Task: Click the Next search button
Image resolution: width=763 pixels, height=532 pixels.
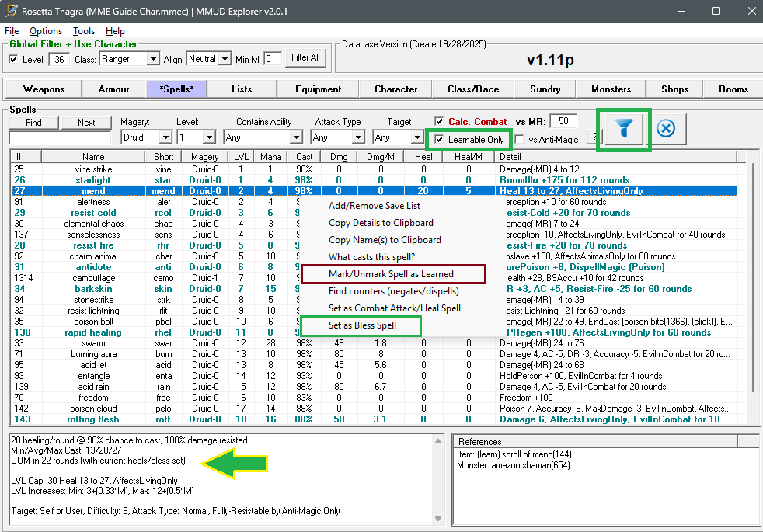Action: point(86,123)
